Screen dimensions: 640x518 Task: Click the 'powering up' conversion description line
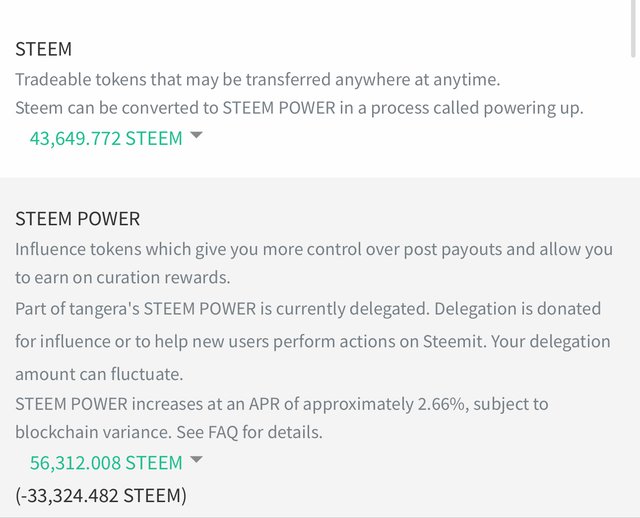tap(299, 108)
